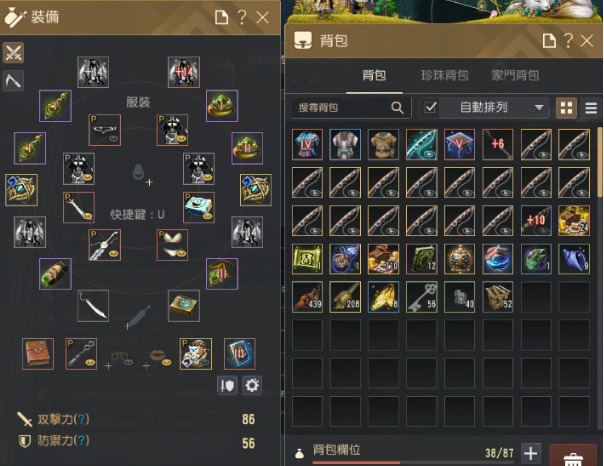The width and height of the screenshot is (604, 466).
Task: Click the backpack vertical scrollbar
Action: pos(600,163)
